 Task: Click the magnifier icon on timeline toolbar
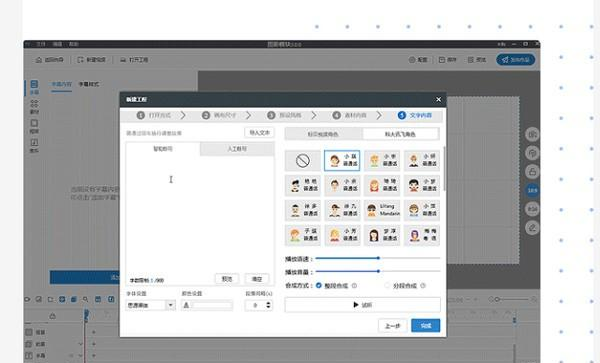85,299
